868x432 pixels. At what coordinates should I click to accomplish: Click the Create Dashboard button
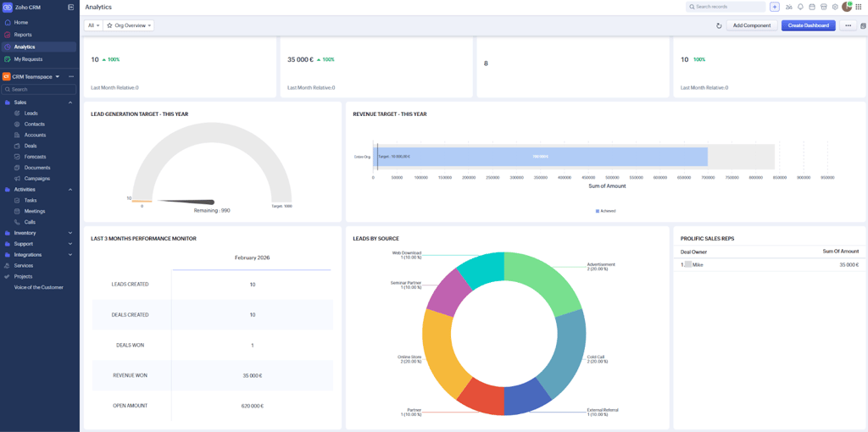click(808, 25)
